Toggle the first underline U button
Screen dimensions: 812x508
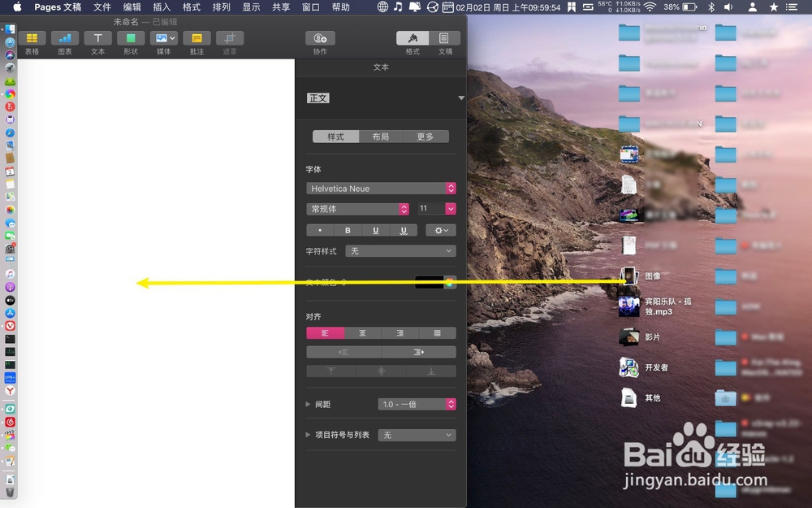click(x=375, y=230)
